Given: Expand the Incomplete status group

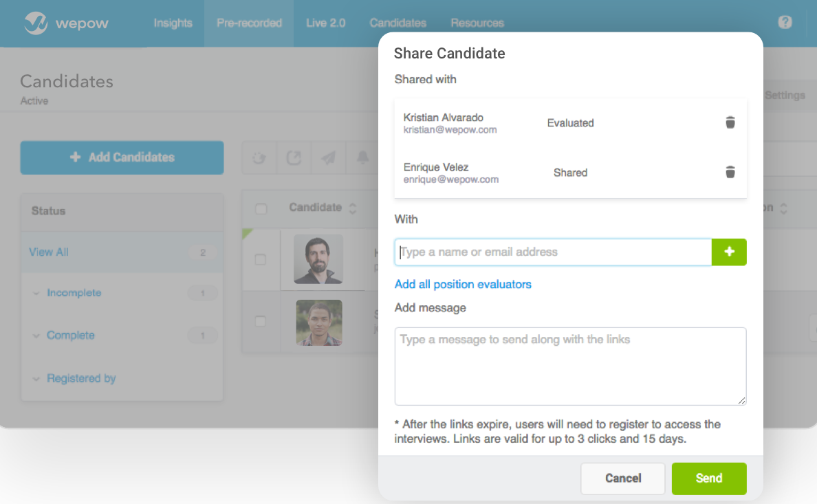Looking at the screenshot, I should pyautogui.click(x=74, y=293).
